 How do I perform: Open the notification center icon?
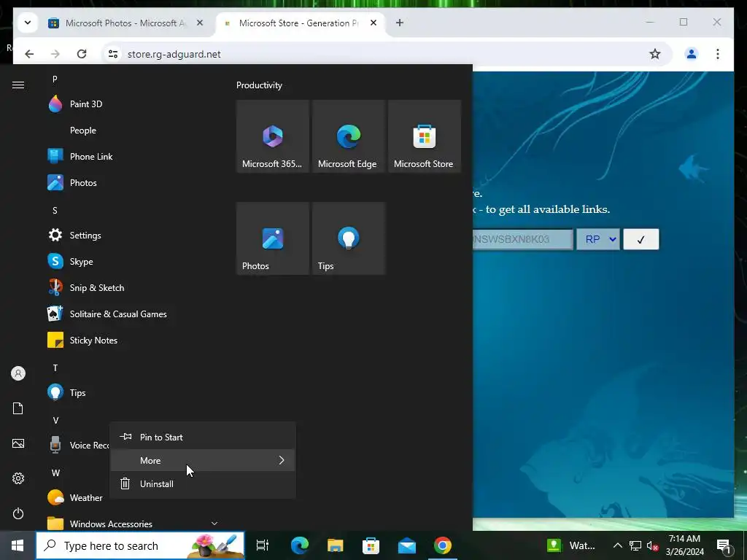click(x=724, y=545)
